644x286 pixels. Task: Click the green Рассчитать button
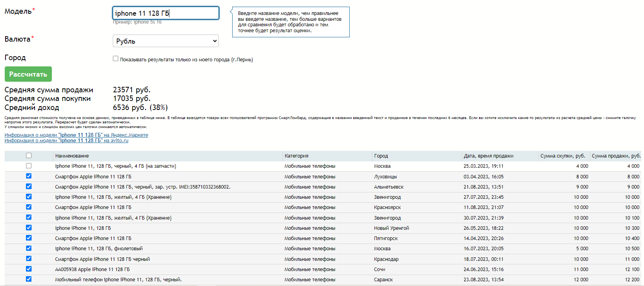point(28,74)
